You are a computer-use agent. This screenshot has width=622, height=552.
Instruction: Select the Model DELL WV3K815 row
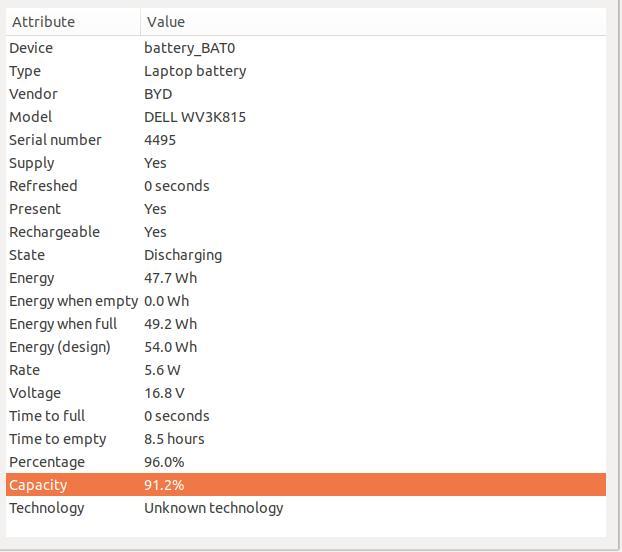pos(306,117)
